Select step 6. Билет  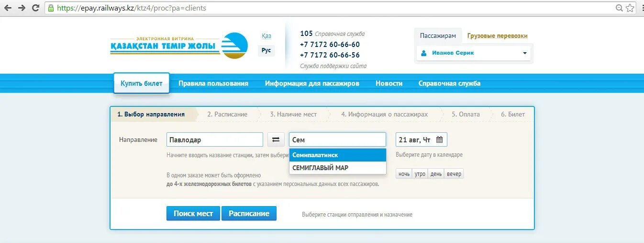[513, 115]
